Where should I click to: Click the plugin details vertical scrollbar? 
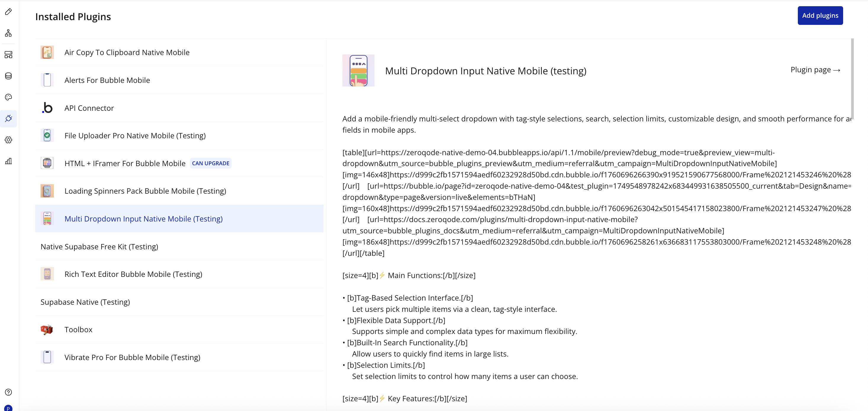pyautogui.click(x=852, y=78)
